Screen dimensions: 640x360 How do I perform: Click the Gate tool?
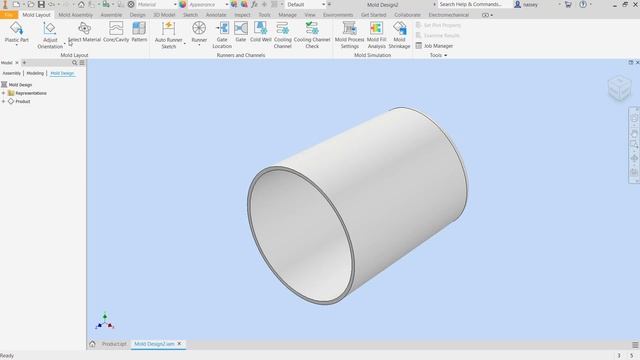point(241,32)
